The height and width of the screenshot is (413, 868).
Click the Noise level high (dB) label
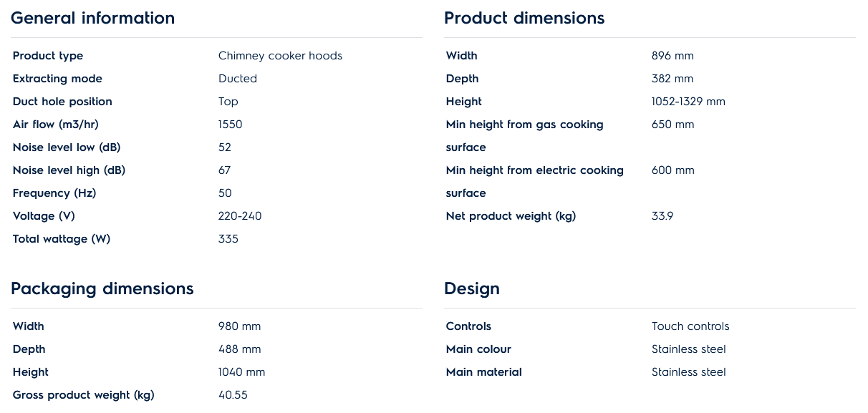pos(69,170)
